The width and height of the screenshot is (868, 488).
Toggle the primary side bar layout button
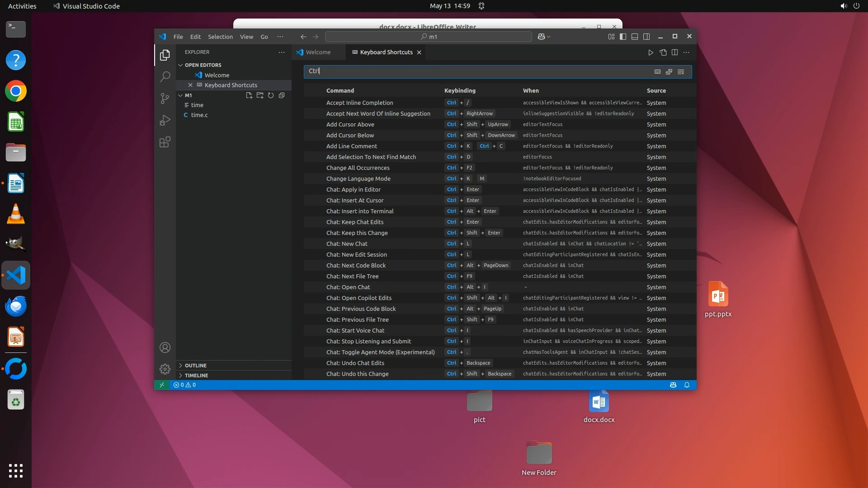click(x=623, y=37)
